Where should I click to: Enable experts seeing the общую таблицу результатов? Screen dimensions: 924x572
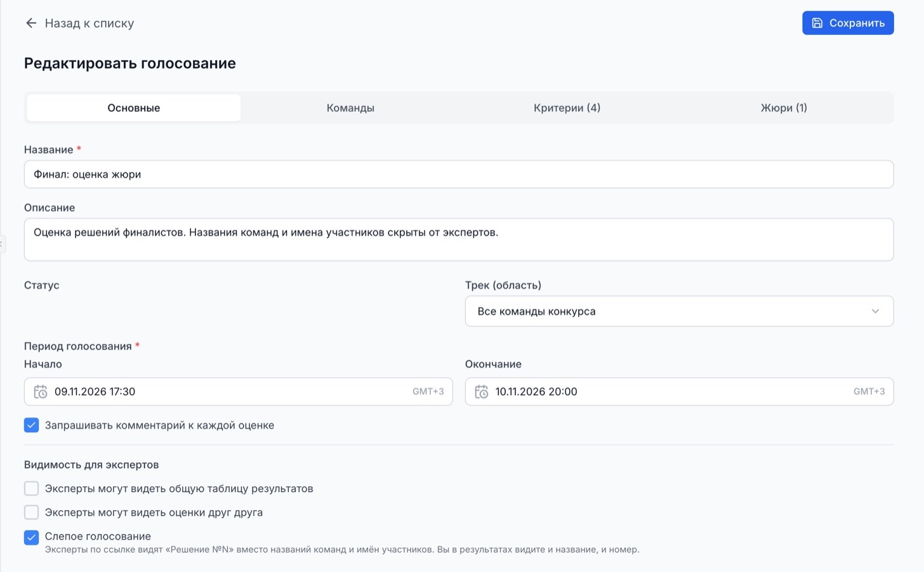click(31, 488)
